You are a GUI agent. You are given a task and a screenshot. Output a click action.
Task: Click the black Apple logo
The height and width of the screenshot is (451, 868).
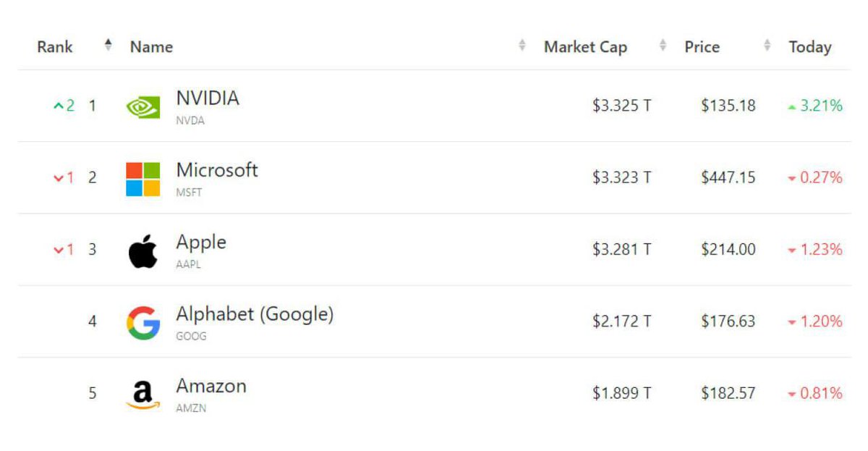(143, 250)
